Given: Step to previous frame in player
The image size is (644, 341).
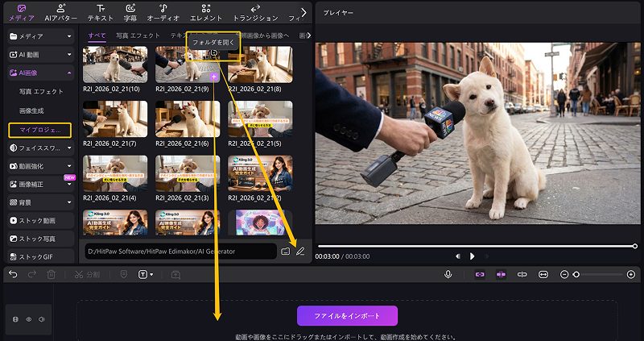Looking at the screenshot, I should 457,256.
